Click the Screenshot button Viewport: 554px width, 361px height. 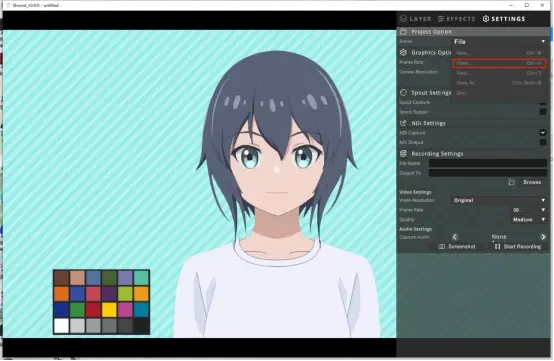click(x=457, y=247)
